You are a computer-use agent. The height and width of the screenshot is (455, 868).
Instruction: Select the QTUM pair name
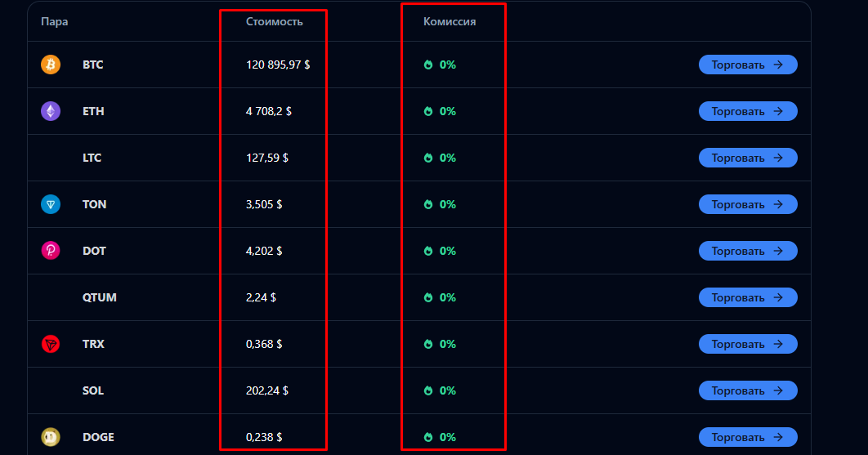pyautogui.click(x=100, y=297)
